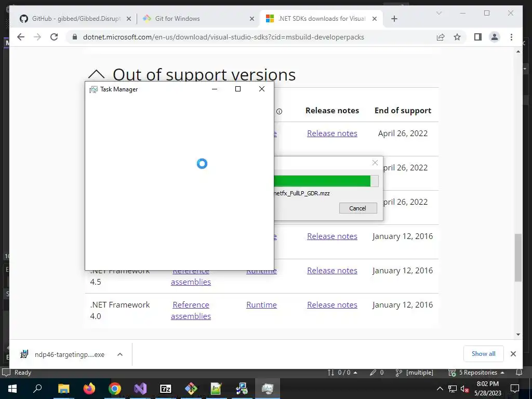532x399 pixels.
Task: Cancel the extraction dialog
Action: click(x=358, y=208)
